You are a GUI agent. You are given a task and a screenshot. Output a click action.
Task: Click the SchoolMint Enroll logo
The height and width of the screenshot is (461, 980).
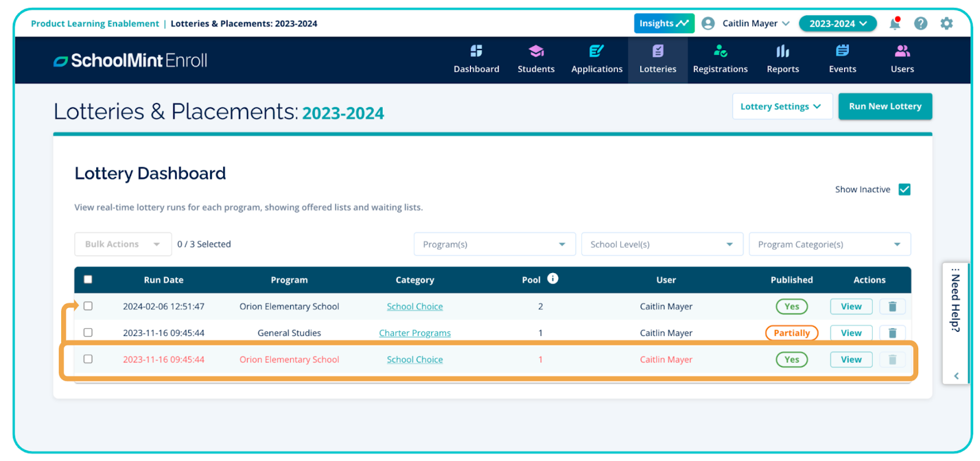click(x=130, y=61)
